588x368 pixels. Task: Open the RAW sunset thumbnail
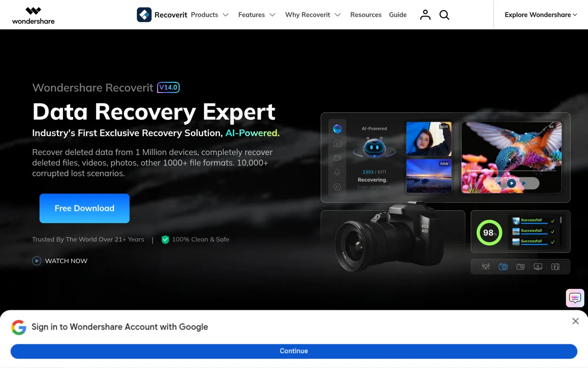click(x=429, y=176)
